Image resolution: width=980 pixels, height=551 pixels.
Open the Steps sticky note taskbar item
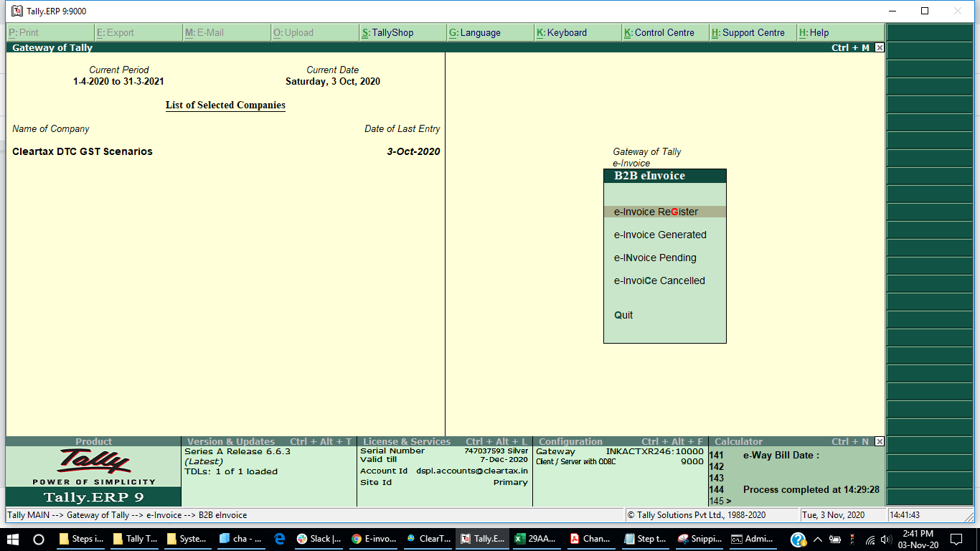(x=82, y=539)
